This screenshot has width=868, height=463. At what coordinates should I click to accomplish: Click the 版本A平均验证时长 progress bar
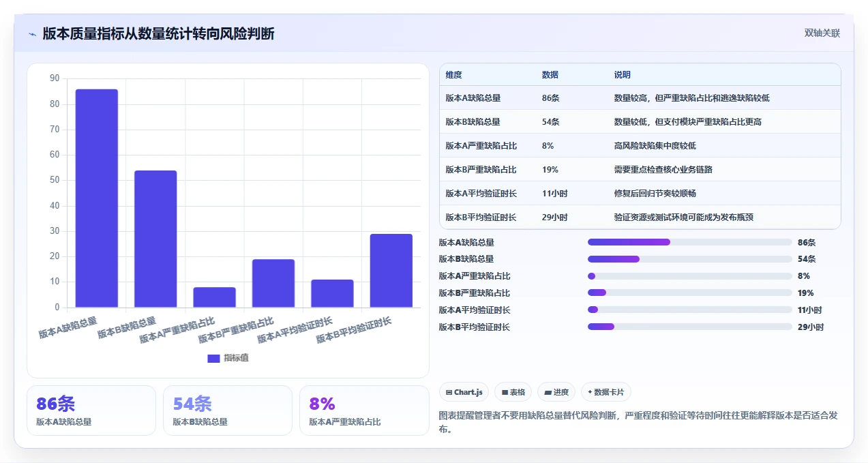click(x=690, y=310)
